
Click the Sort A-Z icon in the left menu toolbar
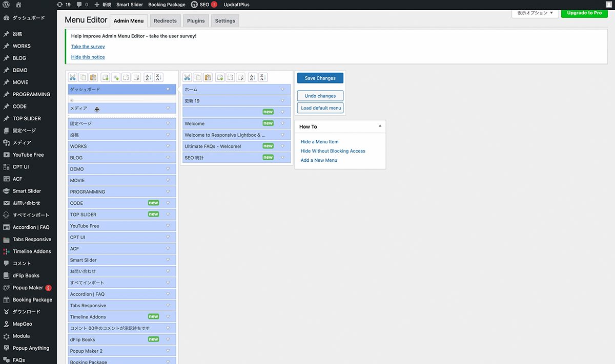(x=148, y=78)
